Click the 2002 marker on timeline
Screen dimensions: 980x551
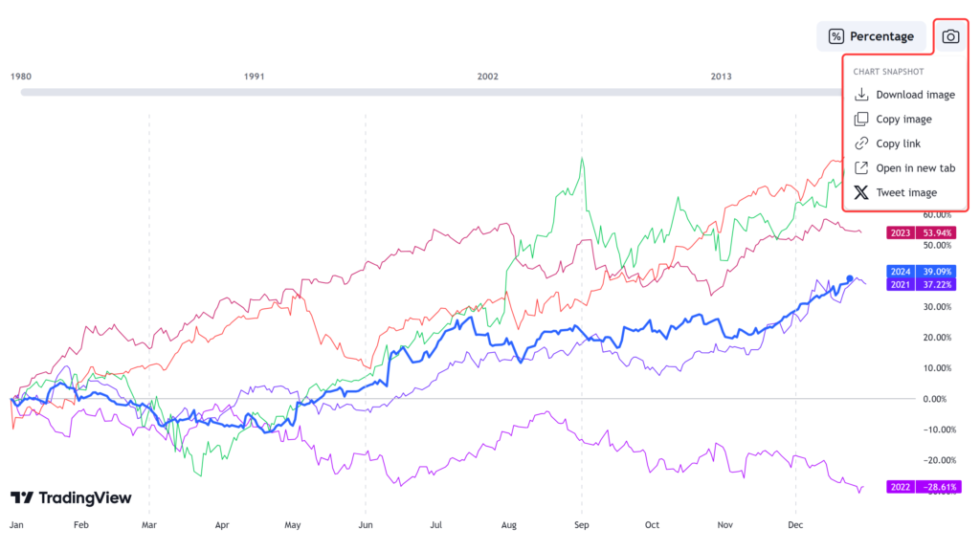(x=488, y=76)
